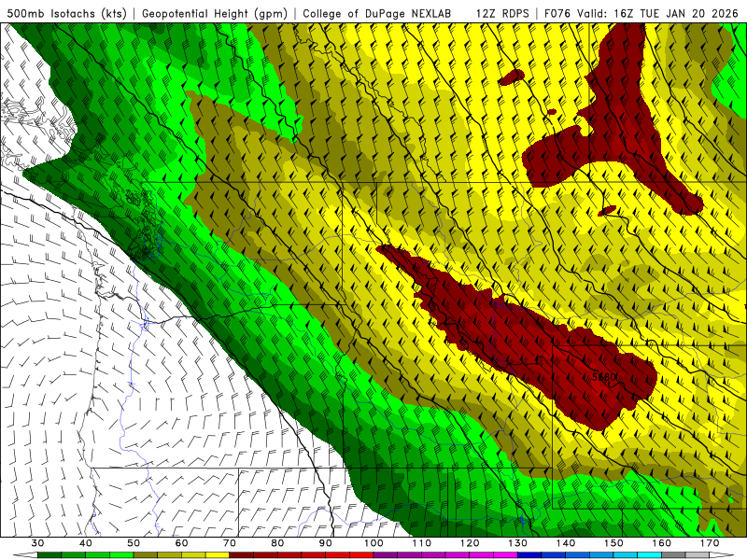Click the '500mb Isotachs (kts)' title text

tap(66, 13)
